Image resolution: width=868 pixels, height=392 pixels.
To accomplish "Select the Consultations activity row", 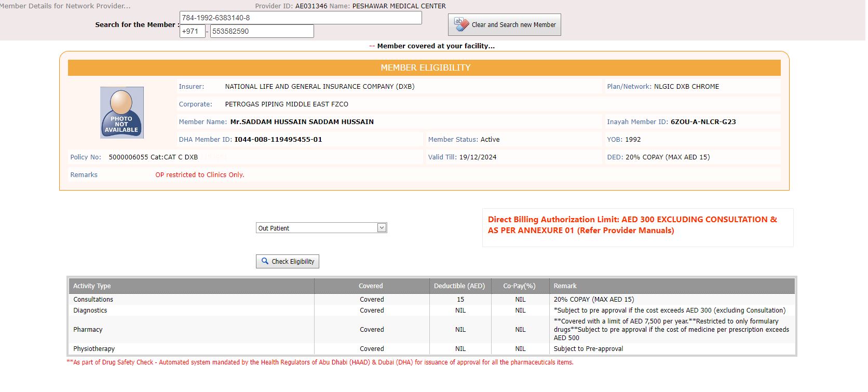I will pyautogui.click(x=93, y=300).
